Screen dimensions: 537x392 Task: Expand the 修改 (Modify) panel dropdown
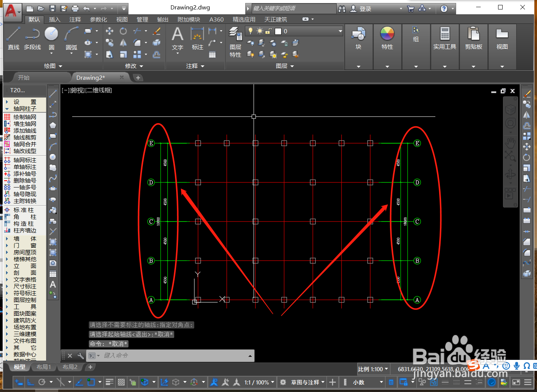click(134, 66)
